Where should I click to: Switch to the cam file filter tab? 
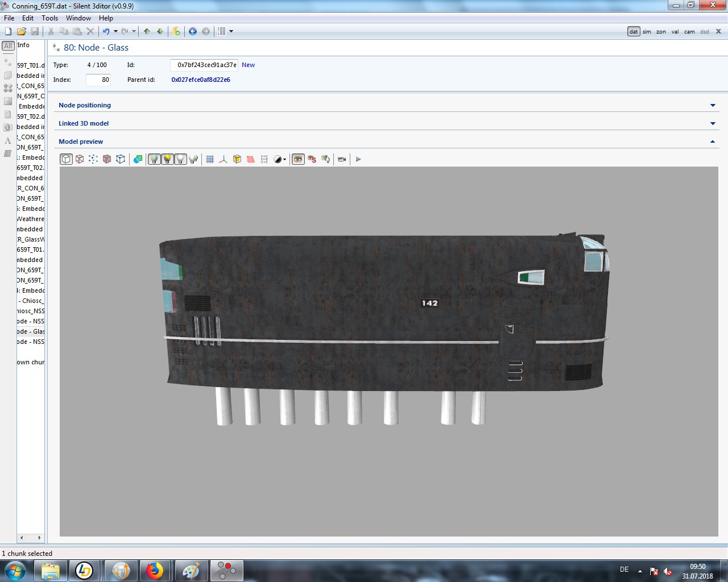coord(689,32)
